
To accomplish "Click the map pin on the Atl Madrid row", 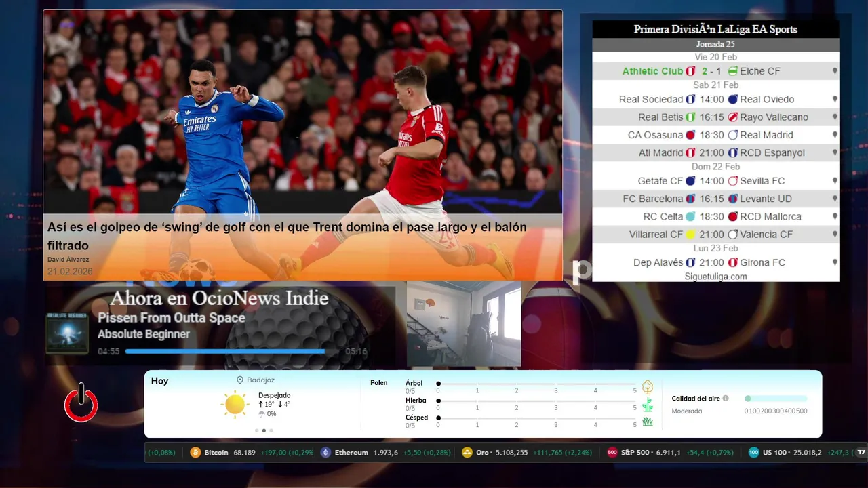I will 835,153.
